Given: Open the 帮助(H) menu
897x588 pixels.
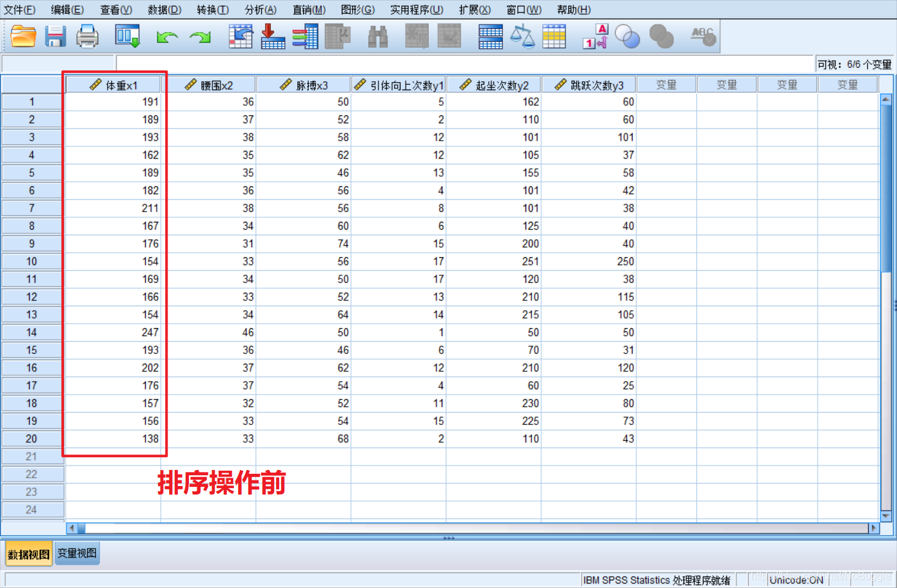Looking at the screenshot, I should 573,10.
